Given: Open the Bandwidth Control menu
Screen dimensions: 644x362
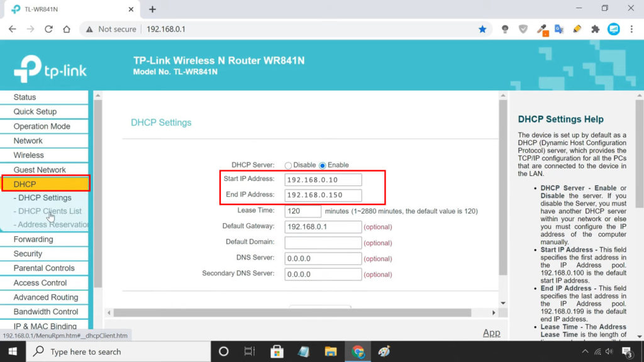Looking at the screenshot, I should 44,312.
